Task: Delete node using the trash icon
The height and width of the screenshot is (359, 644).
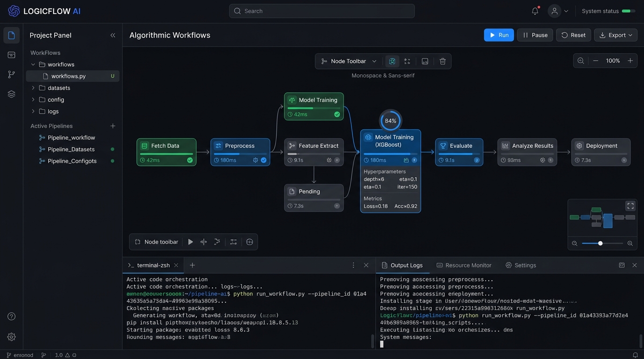Action: (443, 61)
